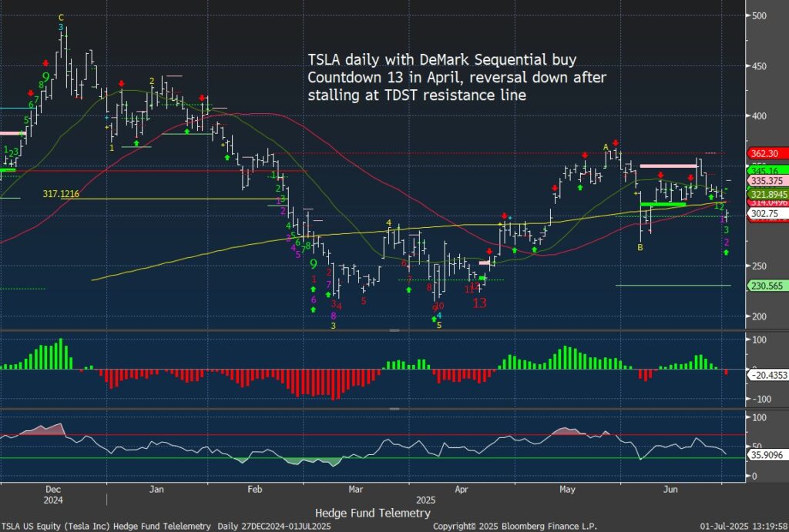Image resolution: width=789 pixels, height=532 pixels.
Task: Click the 0 oscillator axis label
Action: coord(754,476)
